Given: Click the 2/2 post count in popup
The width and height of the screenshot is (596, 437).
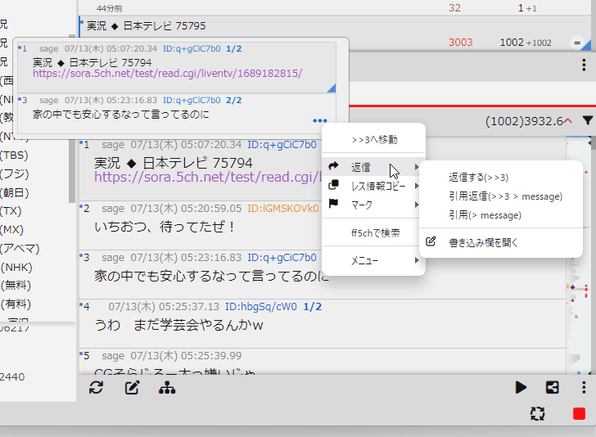Looking at the screenshot, I should coord(234,100).
